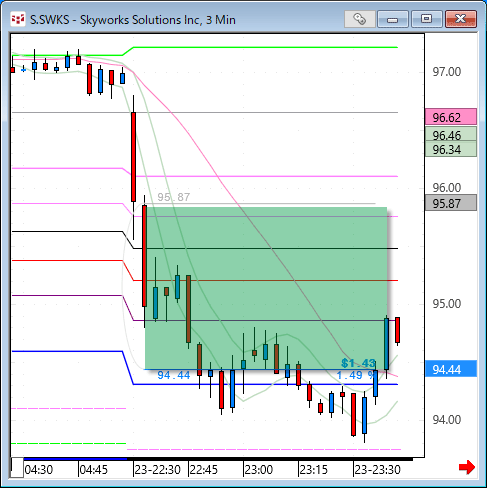Click the 23-22:30 time axis label

pyautogui.click(x=157, y=470)
